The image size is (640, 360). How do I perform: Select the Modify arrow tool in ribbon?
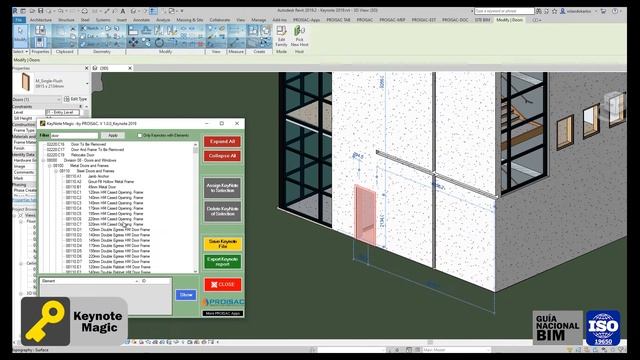pyautogui.click(x=20, y=36)
